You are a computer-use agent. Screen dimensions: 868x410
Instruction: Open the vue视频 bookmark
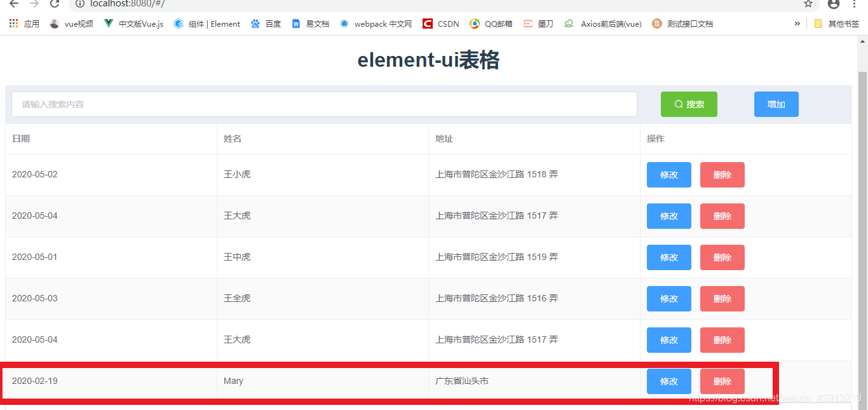click(x=71, y=24)
